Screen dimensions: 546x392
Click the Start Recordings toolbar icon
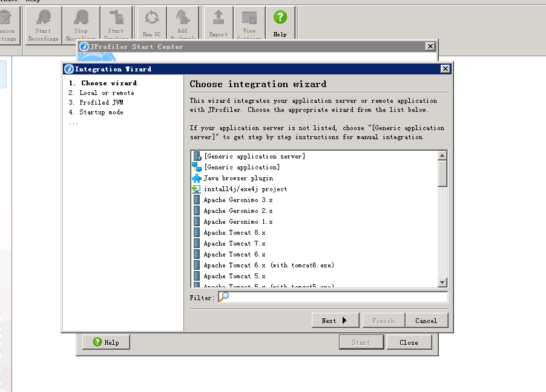[x=43, y=18]
